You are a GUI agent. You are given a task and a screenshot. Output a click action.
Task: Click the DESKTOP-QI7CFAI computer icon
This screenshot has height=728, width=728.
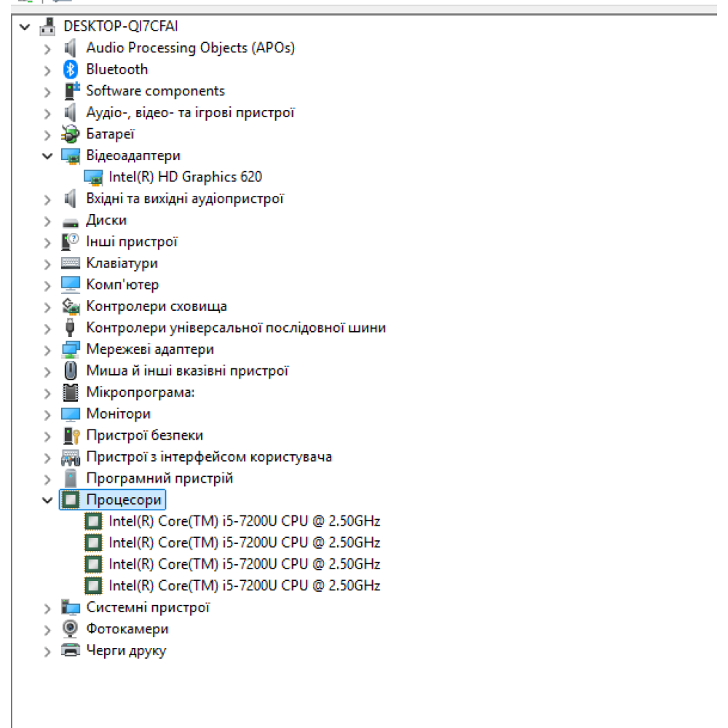pyautogui.click(x=47, y=26)
